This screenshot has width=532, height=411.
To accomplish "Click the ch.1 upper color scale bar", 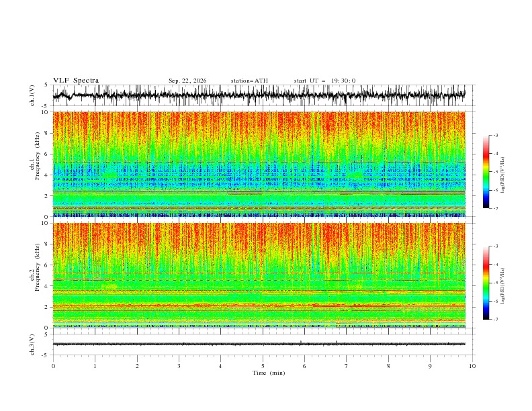I will coord(486,172).
